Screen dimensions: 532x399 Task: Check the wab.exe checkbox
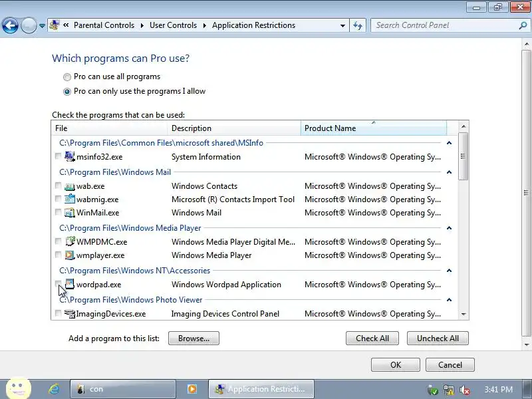(58, 186)
